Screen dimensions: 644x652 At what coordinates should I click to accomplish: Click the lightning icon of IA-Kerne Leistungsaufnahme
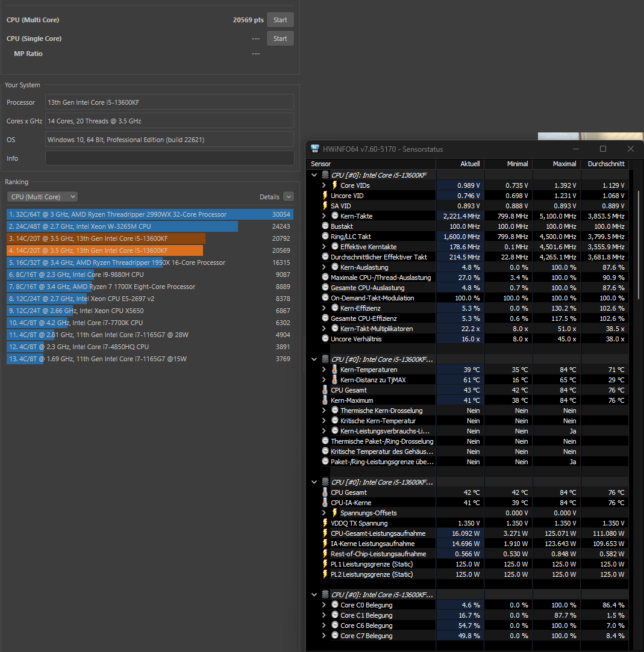click(x=325, y=544)
